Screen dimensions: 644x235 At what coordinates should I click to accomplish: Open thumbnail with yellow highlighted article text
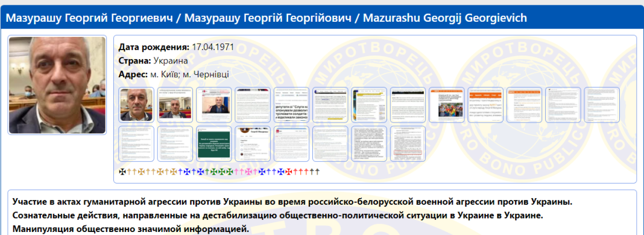point(369,105)
